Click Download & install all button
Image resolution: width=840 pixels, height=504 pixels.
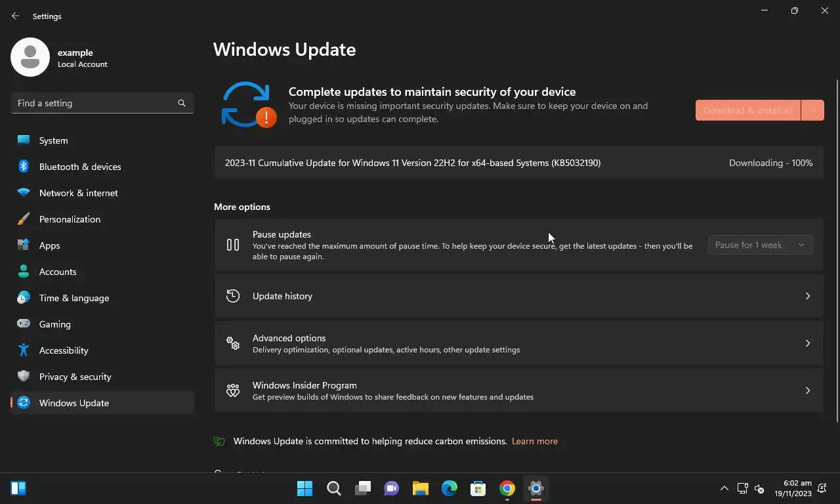click(748, 110)
